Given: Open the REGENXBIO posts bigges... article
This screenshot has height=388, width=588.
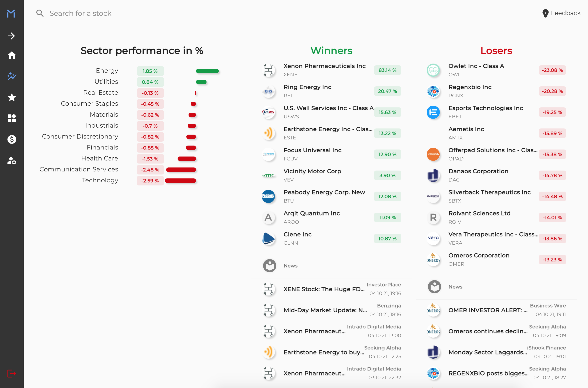Looking at the screenshot, I should point(496,373).
